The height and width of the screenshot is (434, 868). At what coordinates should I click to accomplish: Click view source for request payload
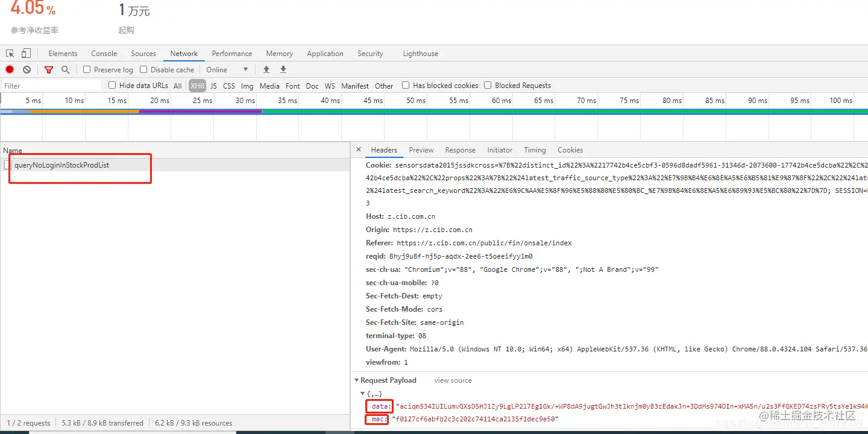point(453,380)
